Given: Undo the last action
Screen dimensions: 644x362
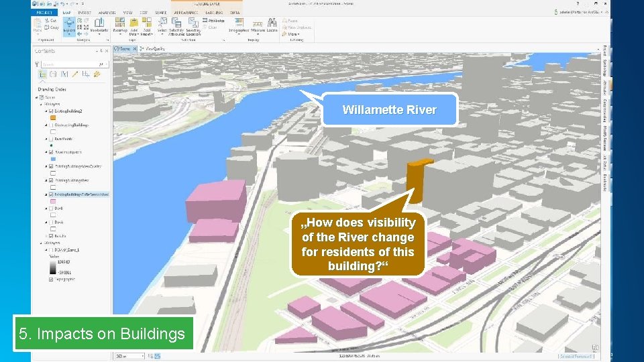Looking at the screenshot, I should 62,4.
